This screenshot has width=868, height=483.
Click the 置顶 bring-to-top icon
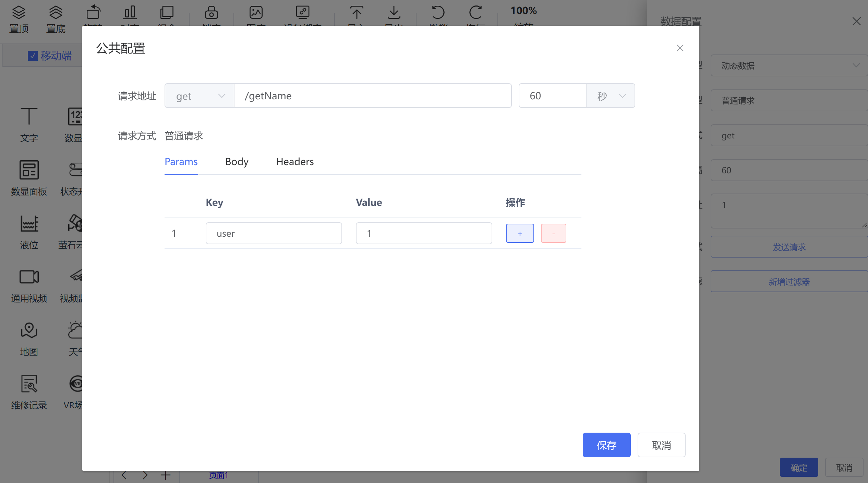coord(19,13)
